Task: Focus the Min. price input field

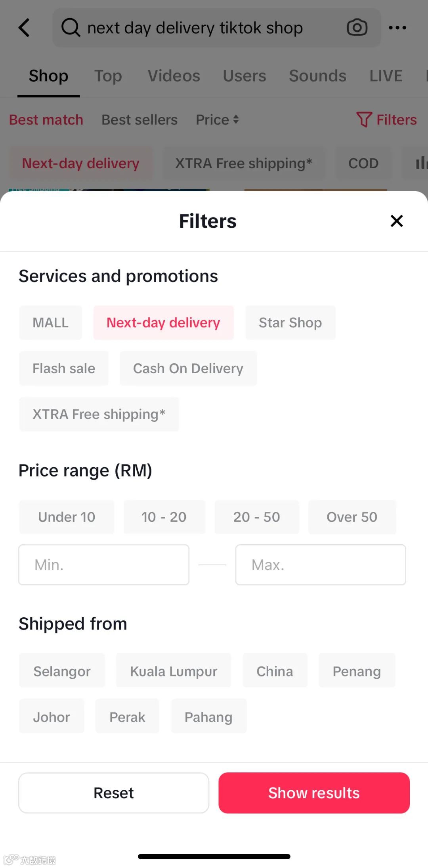Action: coord(104,565)
